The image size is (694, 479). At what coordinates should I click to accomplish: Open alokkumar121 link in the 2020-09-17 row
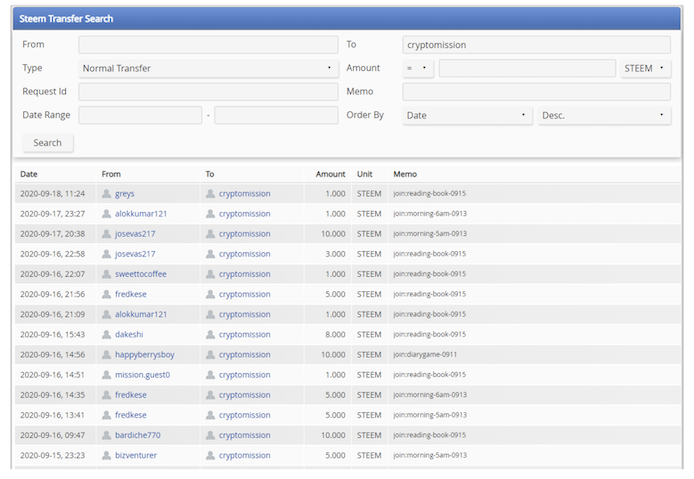(x=141, y=214)
